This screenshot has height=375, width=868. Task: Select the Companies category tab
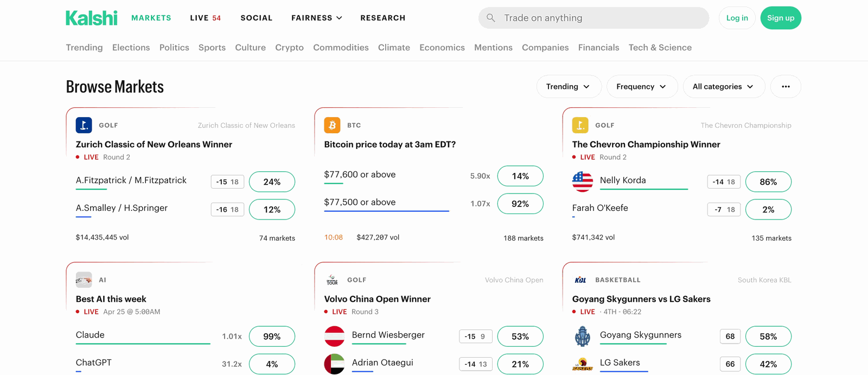[x=545, y=48]
